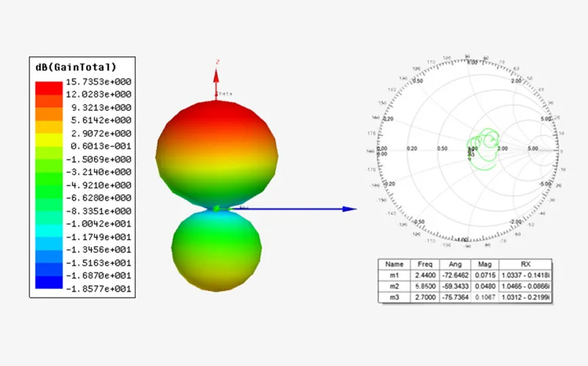Click the Freq column header
The image size is (588, 366).
coord(425,264)
